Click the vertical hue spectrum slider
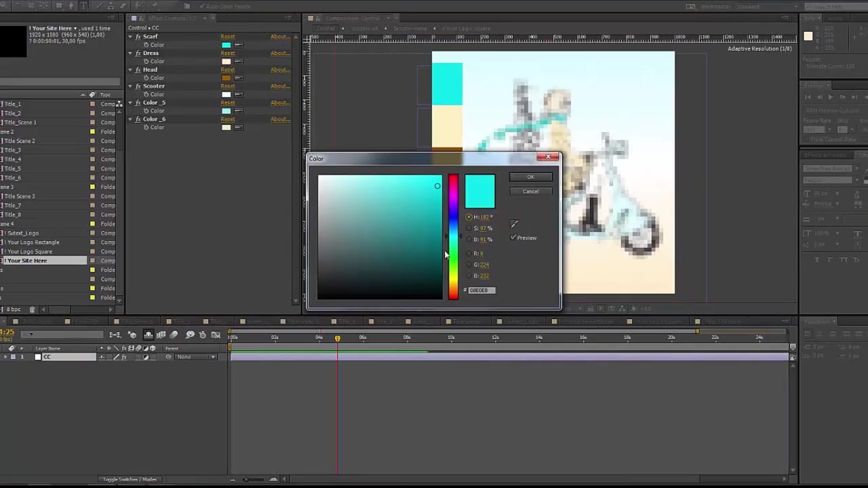This screenshot has width=868, height=488. click(453, 237)
